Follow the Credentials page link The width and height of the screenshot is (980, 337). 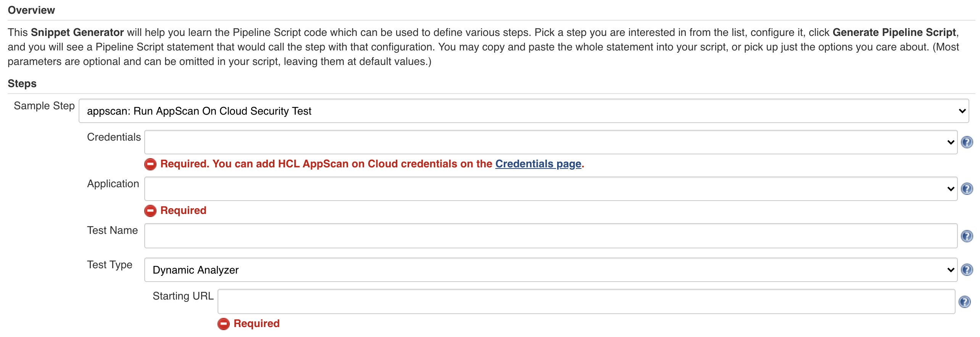538,164
